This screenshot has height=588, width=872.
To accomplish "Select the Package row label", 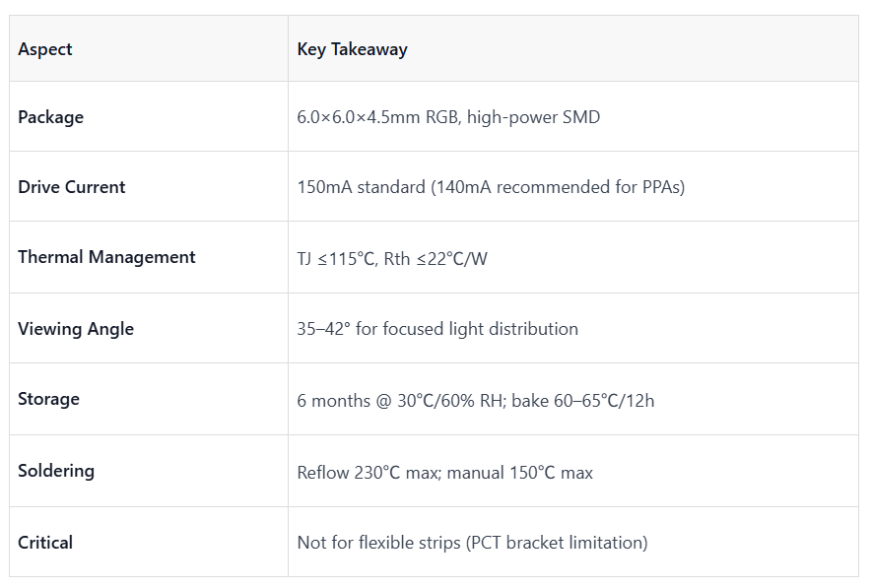I will (x=50, y=117).
